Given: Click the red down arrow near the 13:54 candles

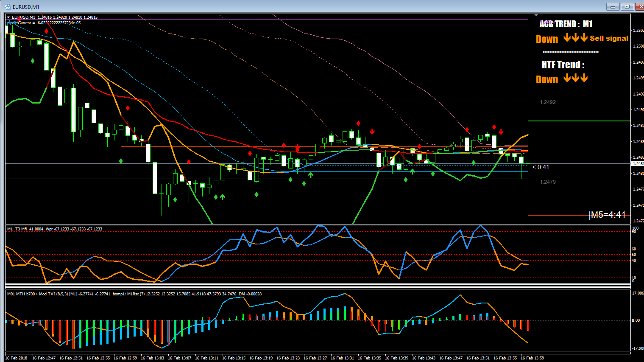Looking at the screenshot, I should tap(501, 132).
